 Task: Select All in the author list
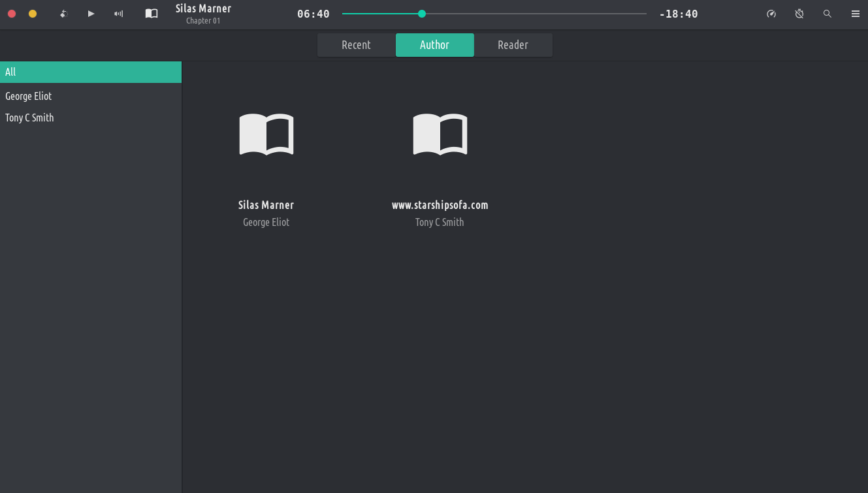click(90, 72)
